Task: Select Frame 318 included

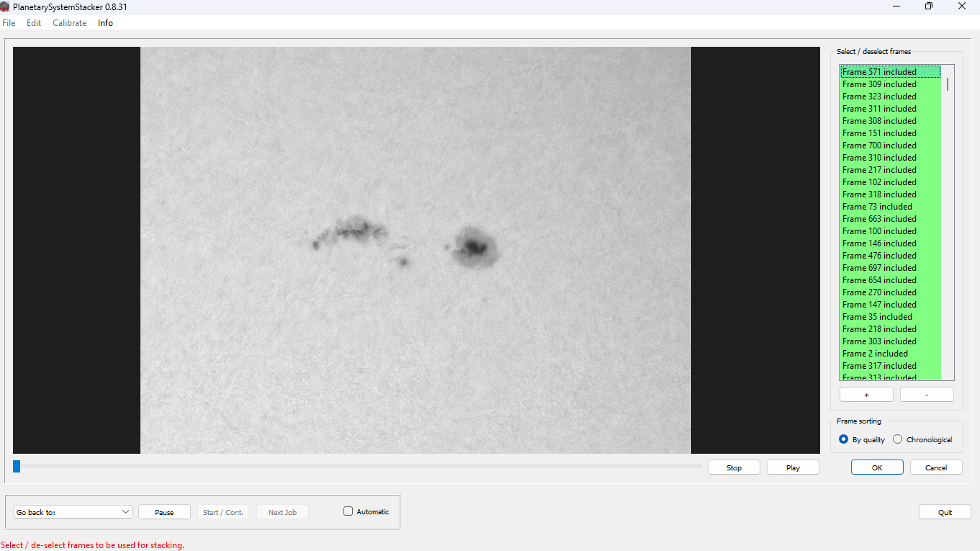Action: 891,194
